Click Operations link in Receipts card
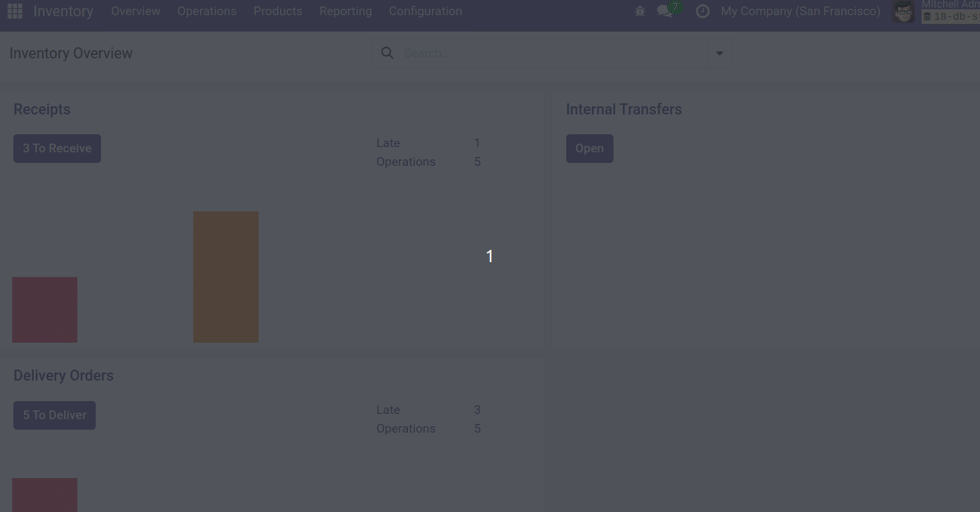Viewport: 980px width, 512px height. click(x=406, y=162)
